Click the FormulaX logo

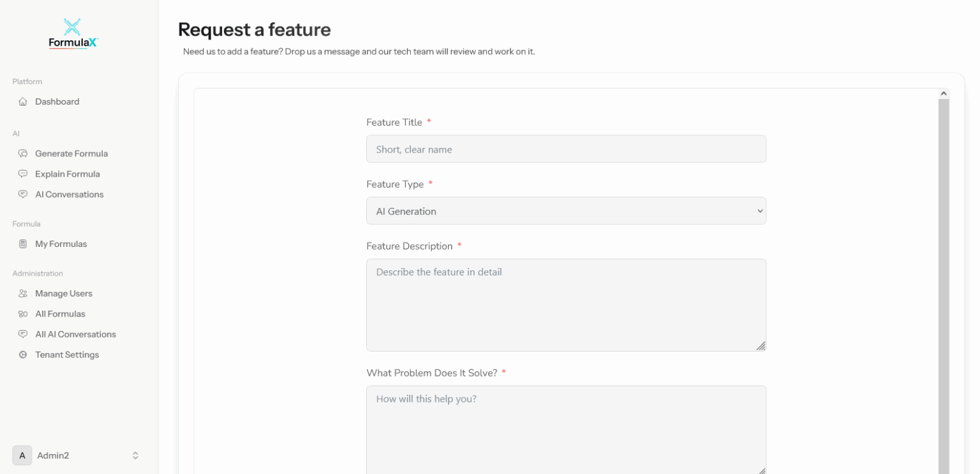pyautogui.click(x=73, y=34)
